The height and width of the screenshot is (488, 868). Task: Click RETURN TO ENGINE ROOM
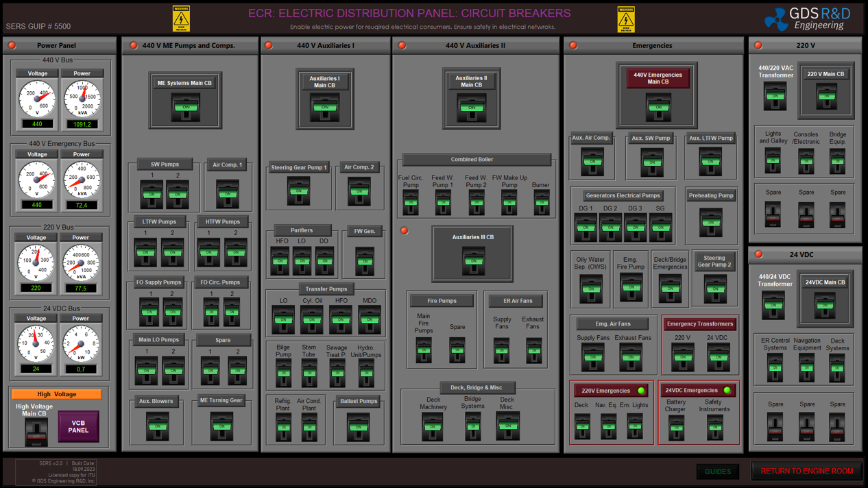[x=806, y=472]
